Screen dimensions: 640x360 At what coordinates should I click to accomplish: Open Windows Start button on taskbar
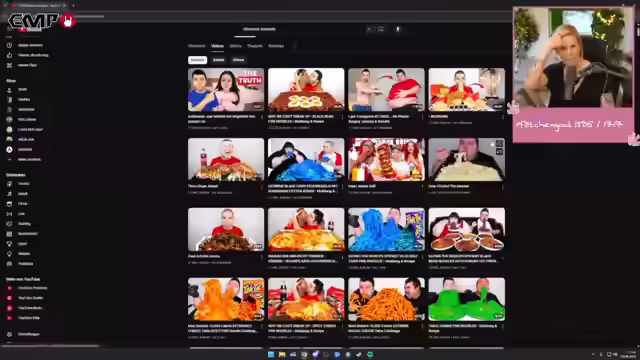(x=271, y=354)
